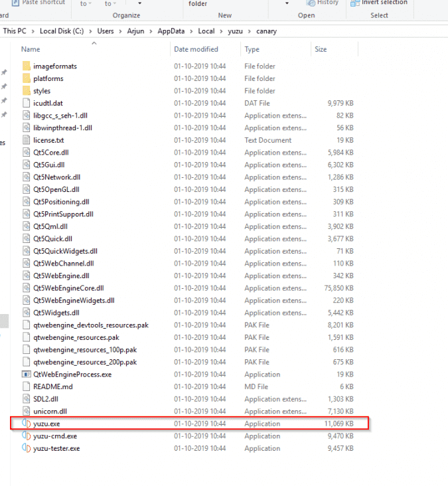Click the Qt5WebEngineCore.dll file icon

tap(27, 288)
